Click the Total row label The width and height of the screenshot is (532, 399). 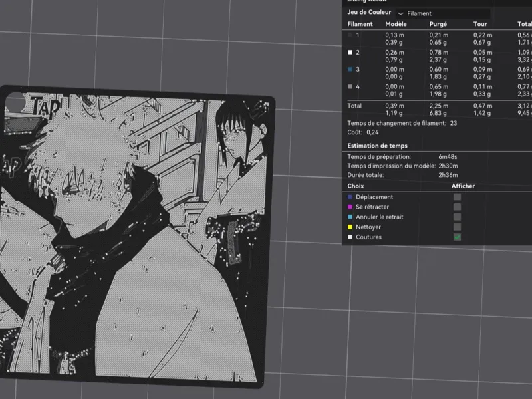pos(354,106)
